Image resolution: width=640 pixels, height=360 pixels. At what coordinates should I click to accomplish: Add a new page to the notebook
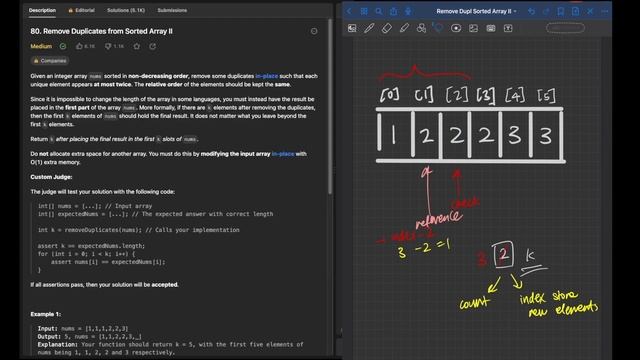point(576,11)
